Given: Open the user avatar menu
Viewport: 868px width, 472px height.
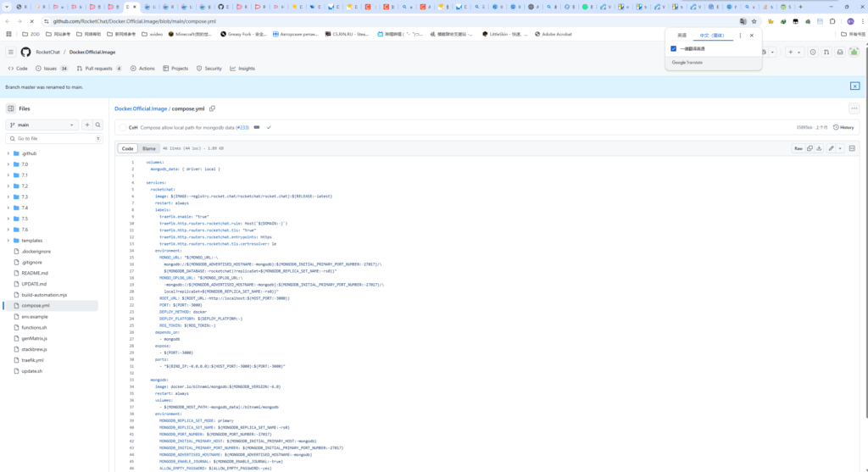Looking at the screenshot, I should pyautogui.click(x=854, y=52).
